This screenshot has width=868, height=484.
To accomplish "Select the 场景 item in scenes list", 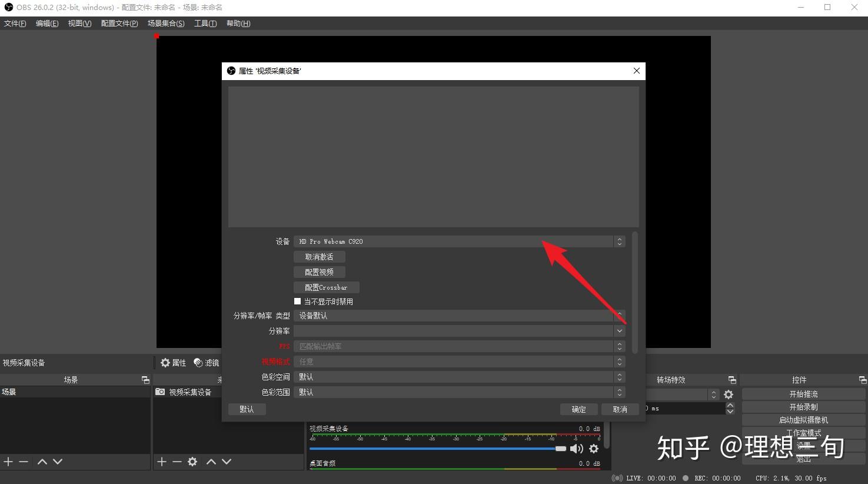I will pyautogui.click(x=75, y=392).
